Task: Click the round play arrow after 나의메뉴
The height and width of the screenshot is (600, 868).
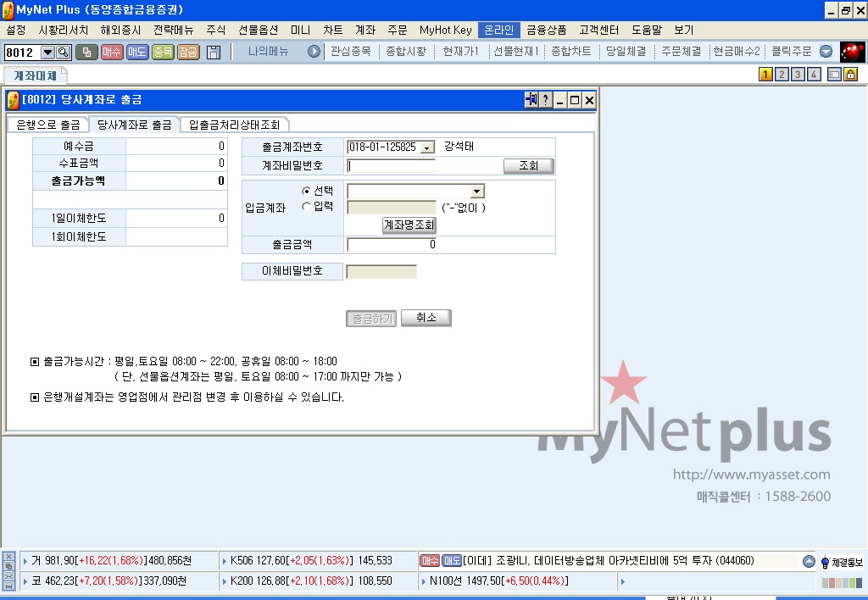Action: (x=314, y=52)
